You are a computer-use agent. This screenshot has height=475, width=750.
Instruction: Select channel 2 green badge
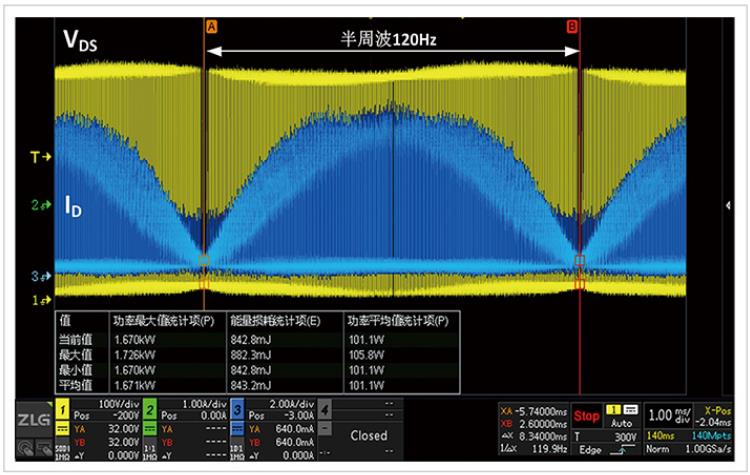[x=146, y=408]
